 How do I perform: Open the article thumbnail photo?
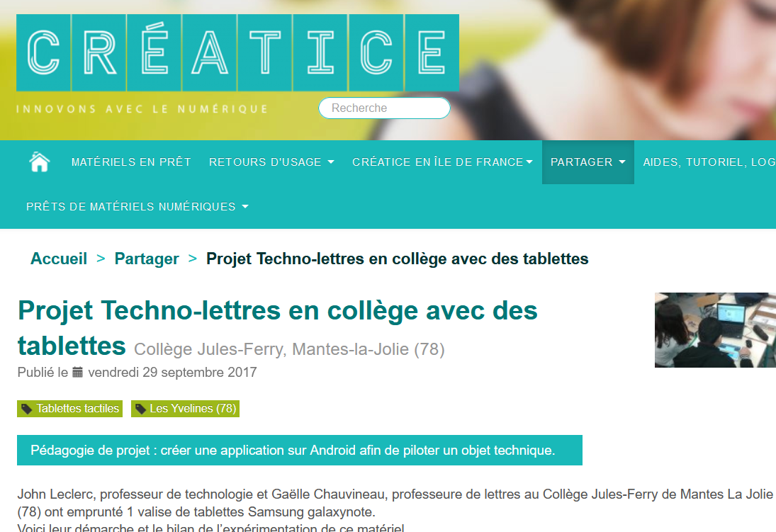coord(715,330)
